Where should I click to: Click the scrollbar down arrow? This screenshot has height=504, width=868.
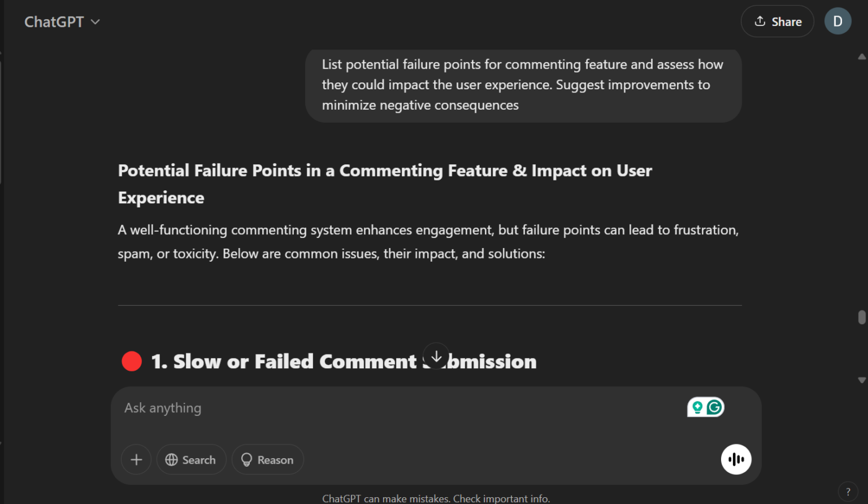862,380
